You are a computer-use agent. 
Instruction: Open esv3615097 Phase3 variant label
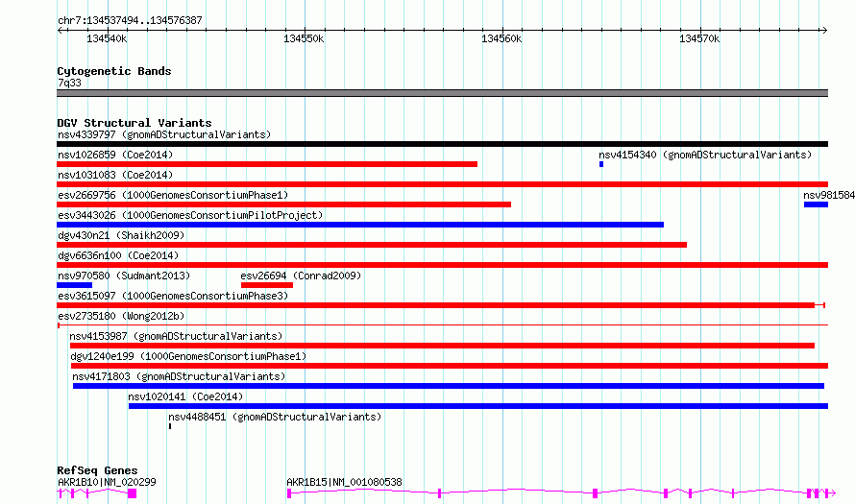[173, 296]
